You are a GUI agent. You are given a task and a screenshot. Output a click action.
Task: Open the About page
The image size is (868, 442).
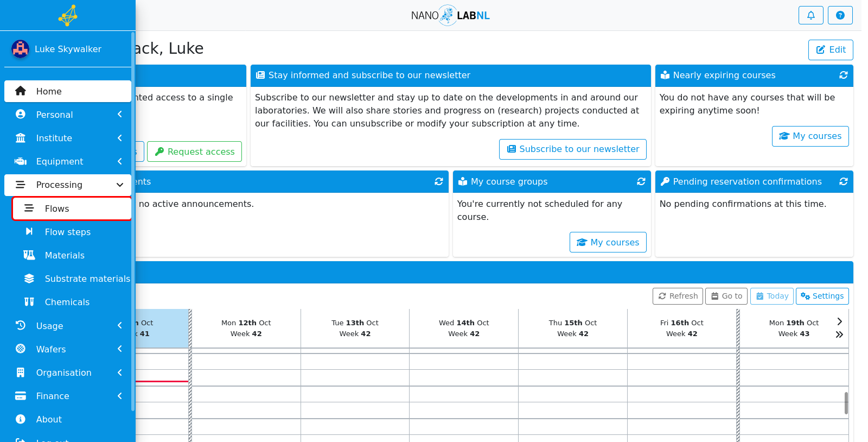coord(68,419)
